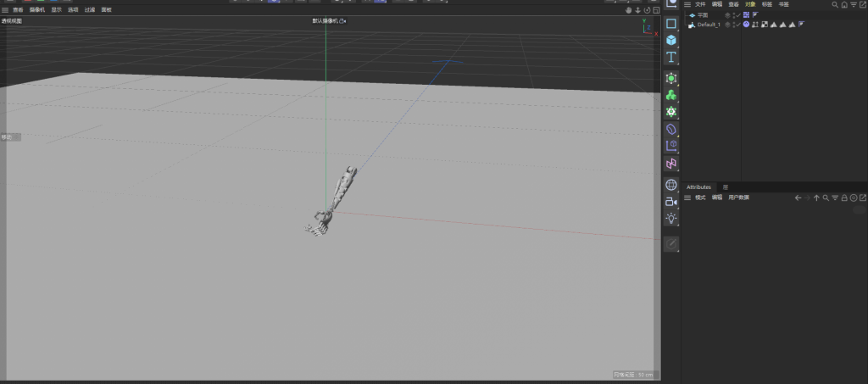The image size is (868, 384).
Task: Click the 模式 button in Attributes panel
Action: click(x=700, y=198)
